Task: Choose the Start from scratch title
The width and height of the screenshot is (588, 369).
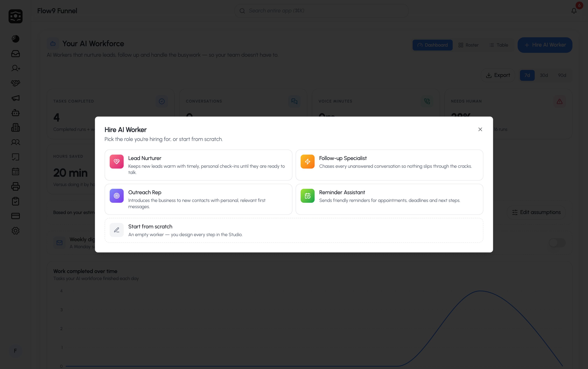Action: click(x=150, y=227)
